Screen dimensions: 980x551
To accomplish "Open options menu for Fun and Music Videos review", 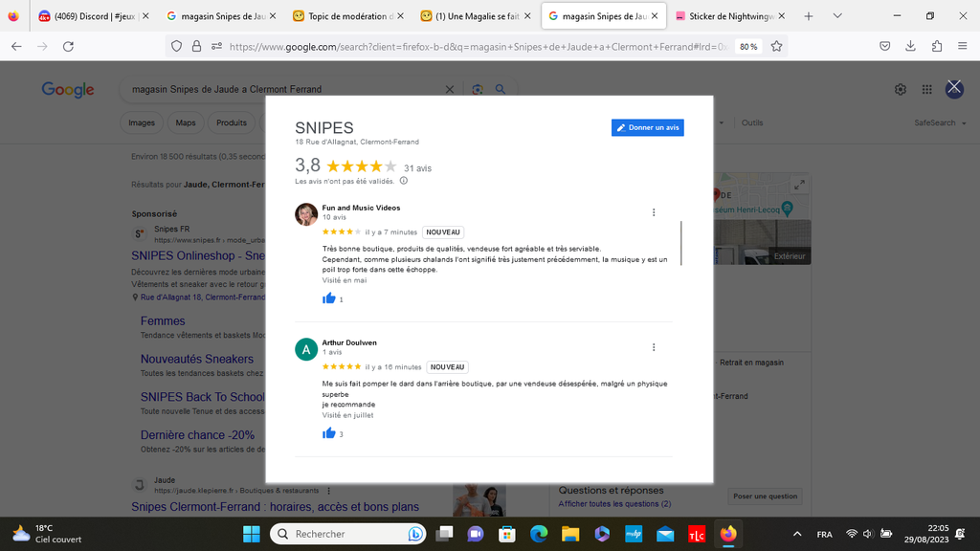I will [654, 212].
